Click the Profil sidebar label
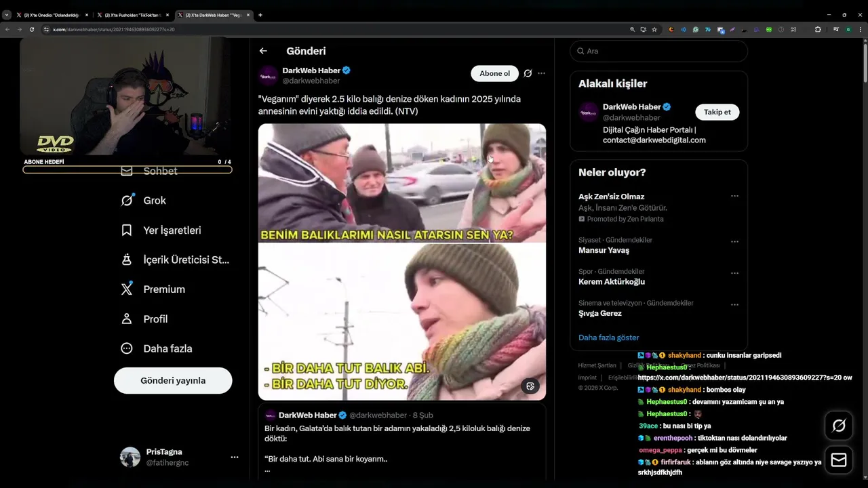The image size is (868, 488). pos(155,319)
